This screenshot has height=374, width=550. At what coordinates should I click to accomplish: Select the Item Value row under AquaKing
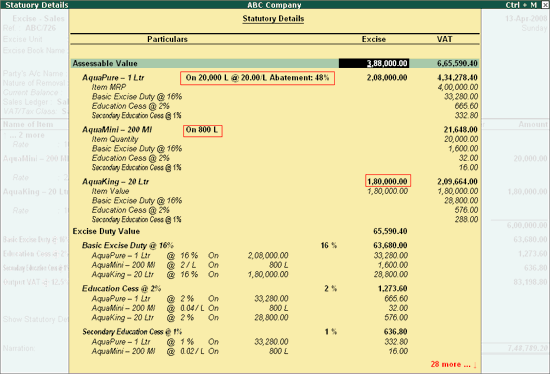pyautogui.click(x=110, y=191)
